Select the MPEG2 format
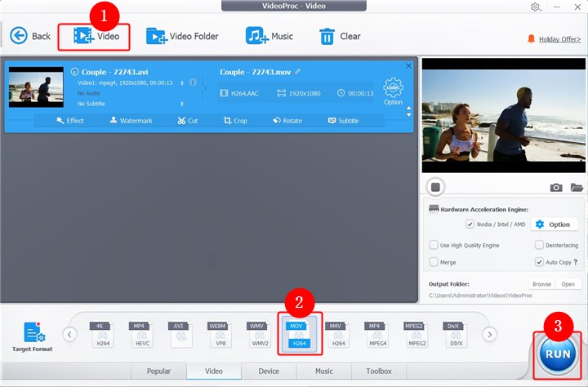The image size is (588, 387). point(416,334)
